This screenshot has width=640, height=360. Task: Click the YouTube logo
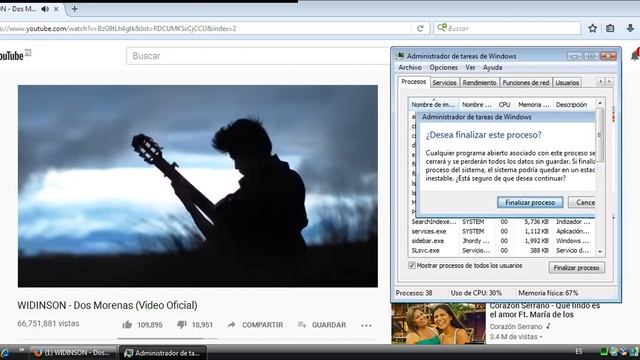(x=15, y=55)
